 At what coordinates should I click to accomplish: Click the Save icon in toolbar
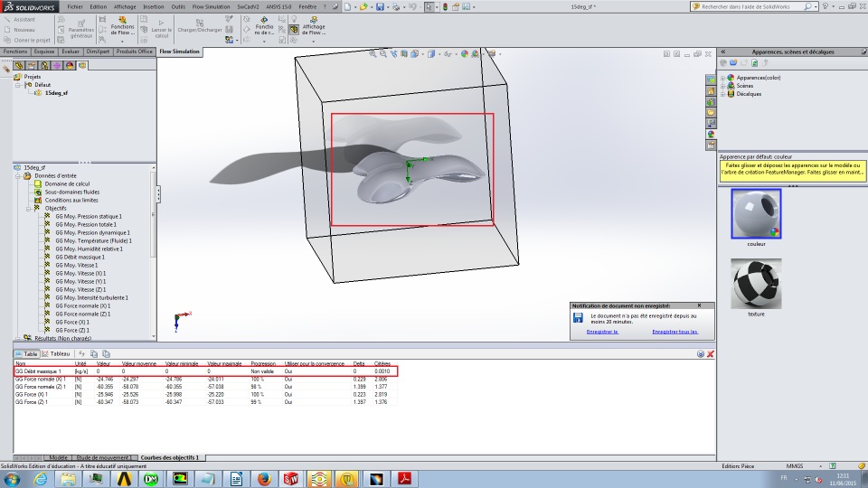[x=380, y=6]
